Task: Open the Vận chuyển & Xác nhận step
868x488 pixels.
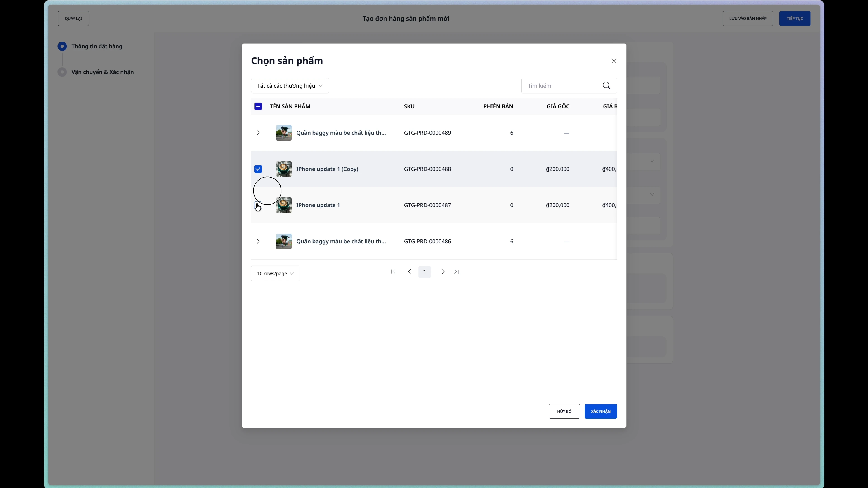Action: (102, 72)
